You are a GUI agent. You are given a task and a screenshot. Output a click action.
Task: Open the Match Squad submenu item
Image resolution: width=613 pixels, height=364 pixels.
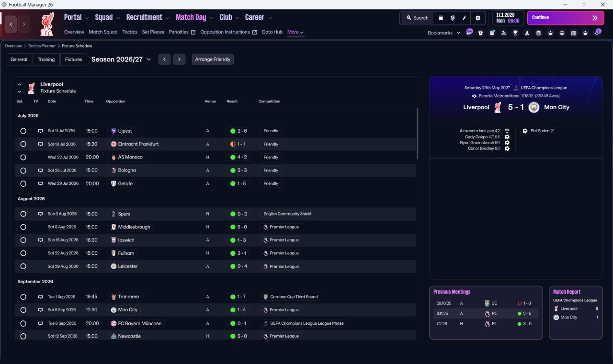(x=103, y=32)
